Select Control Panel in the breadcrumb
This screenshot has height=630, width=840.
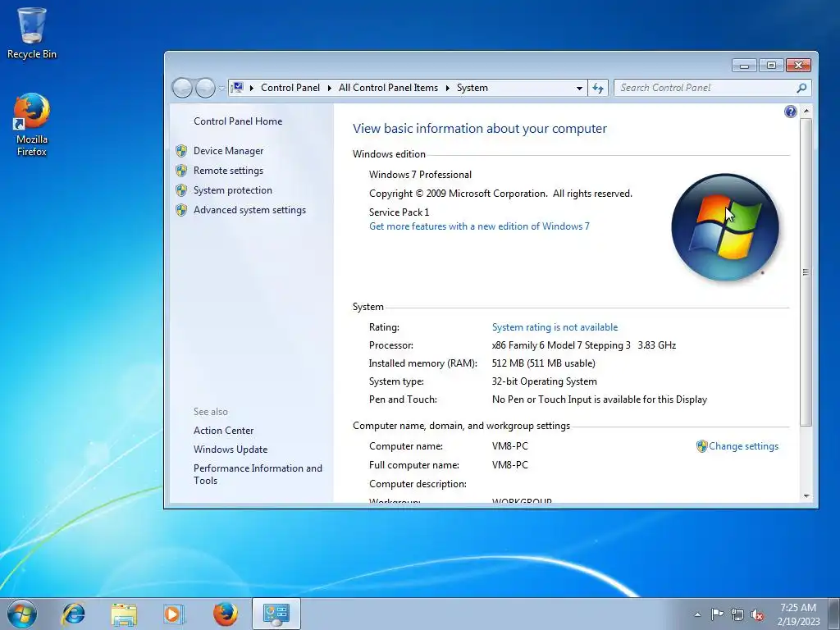290,88
